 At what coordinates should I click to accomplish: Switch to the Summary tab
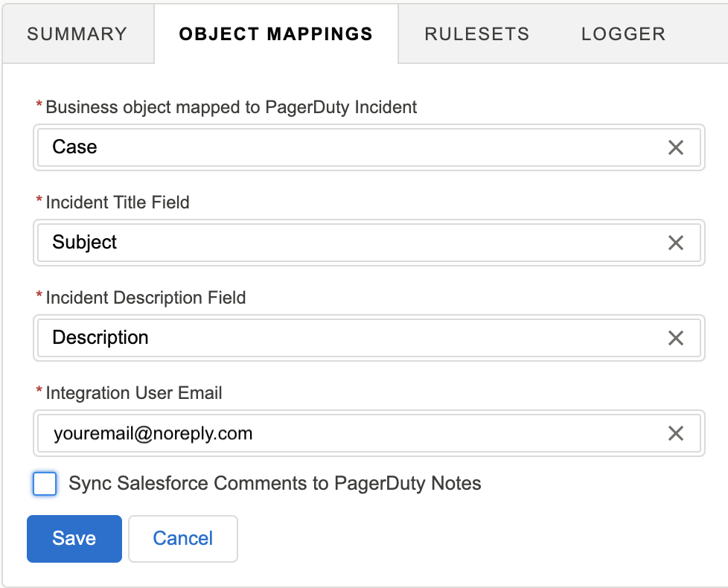pos(77,34)
